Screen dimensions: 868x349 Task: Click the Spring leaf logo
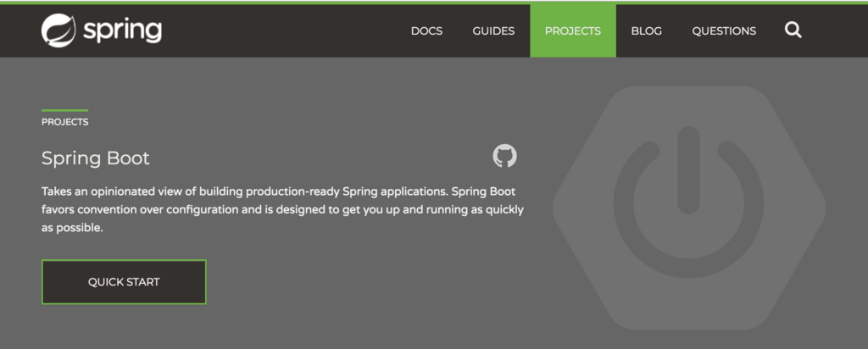coord(58,30)
